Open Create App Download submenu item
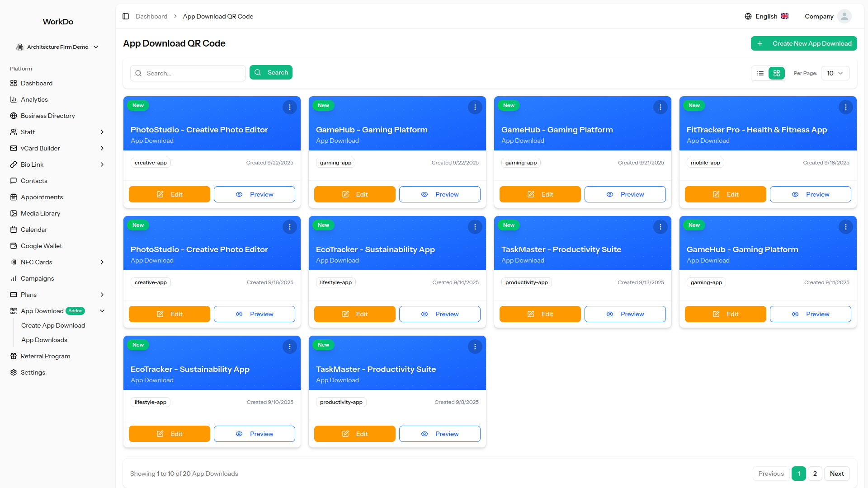 [53, 325]
